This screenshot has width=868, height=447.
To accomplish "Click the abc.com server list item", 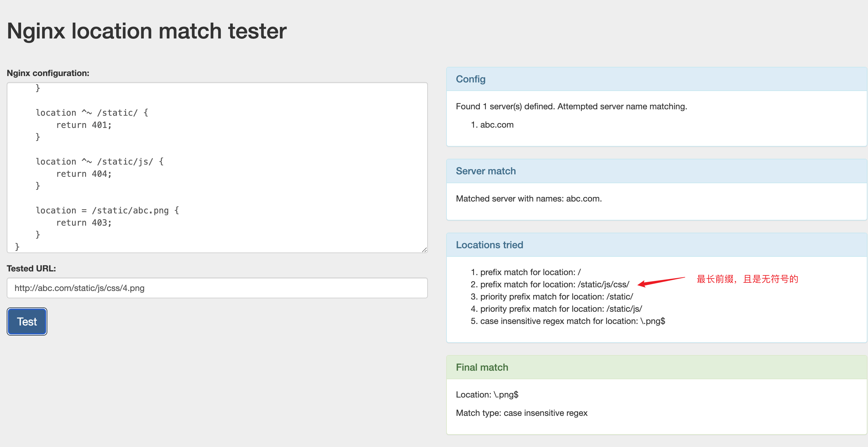I will pyautogui.click(x=496, y=125).
